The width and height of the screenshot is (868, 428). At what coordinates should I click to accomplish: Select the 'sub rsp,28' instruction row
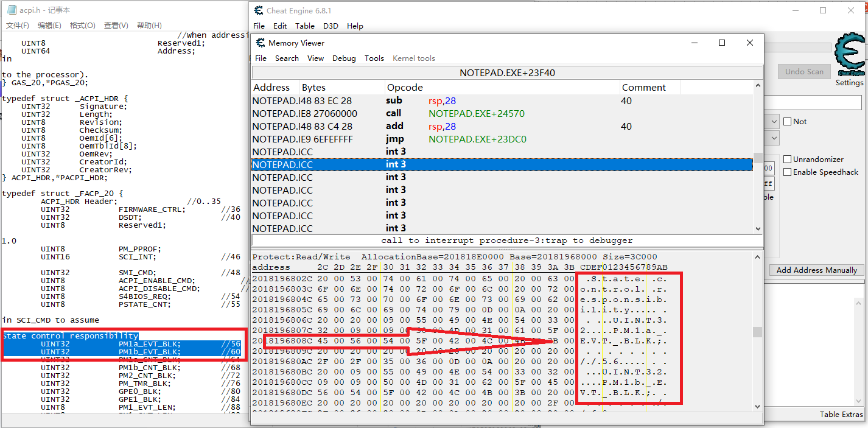[502, 100]
